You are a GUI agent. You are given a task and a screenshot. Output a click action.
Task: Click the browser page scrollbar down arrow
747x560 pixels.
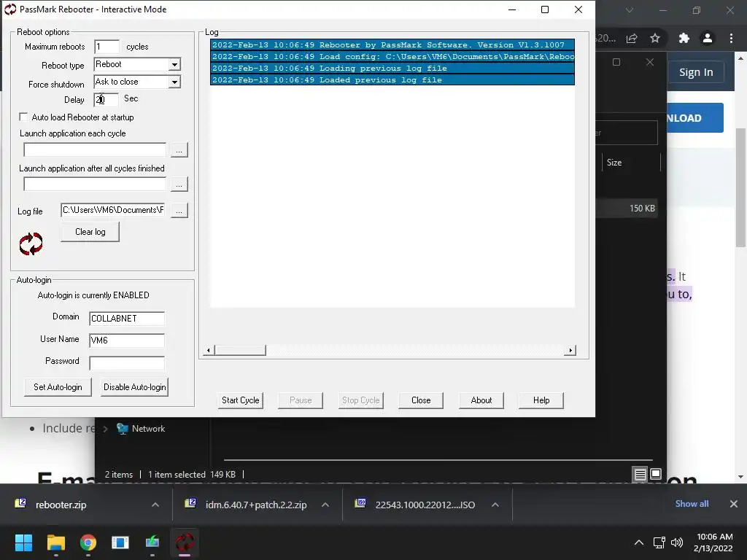tap(741, 477)
